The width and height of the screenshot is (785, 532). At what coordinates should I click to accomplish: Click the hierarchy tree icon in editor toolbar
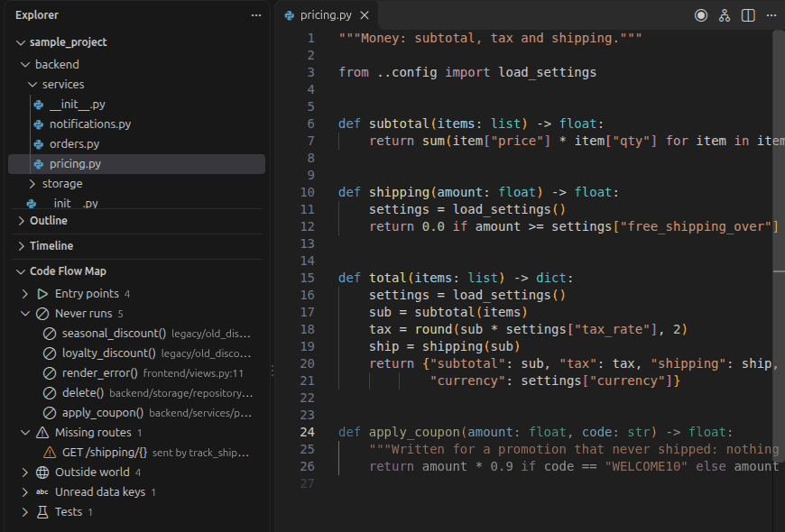coord(725,15)
